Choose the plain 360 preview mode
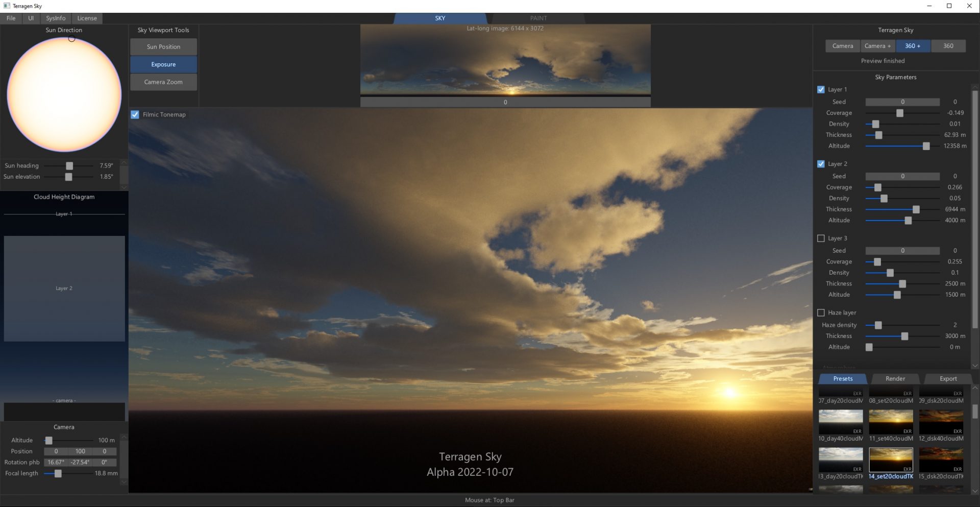Viewport: 980px width, 507px height. coord(948,46)
